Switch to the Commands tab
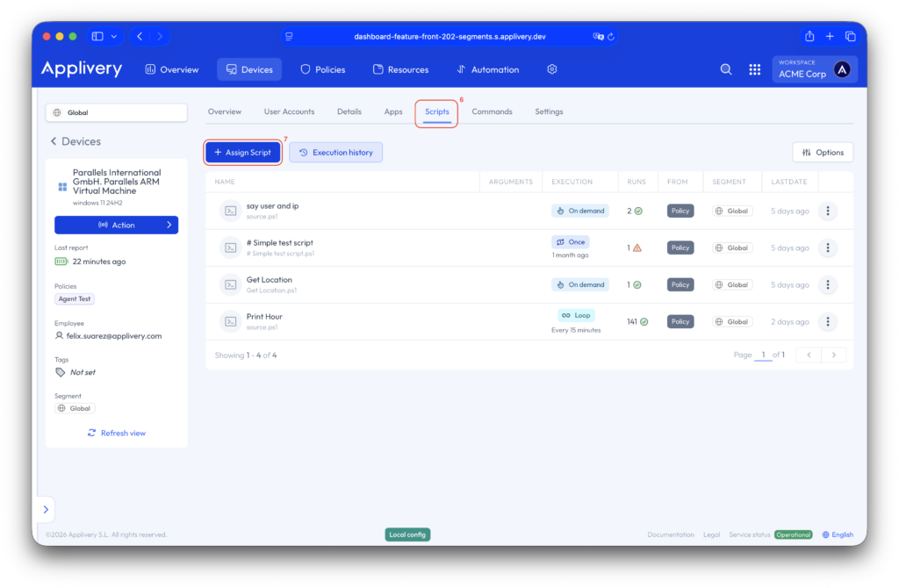The width and height of the screenshot is (899, 588). tap(492, 111)
